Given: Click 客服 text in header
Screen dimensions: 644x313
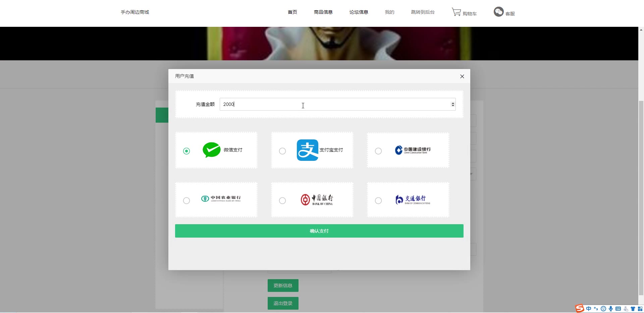Looking at the screenshot, I should (x=510, y=14).
